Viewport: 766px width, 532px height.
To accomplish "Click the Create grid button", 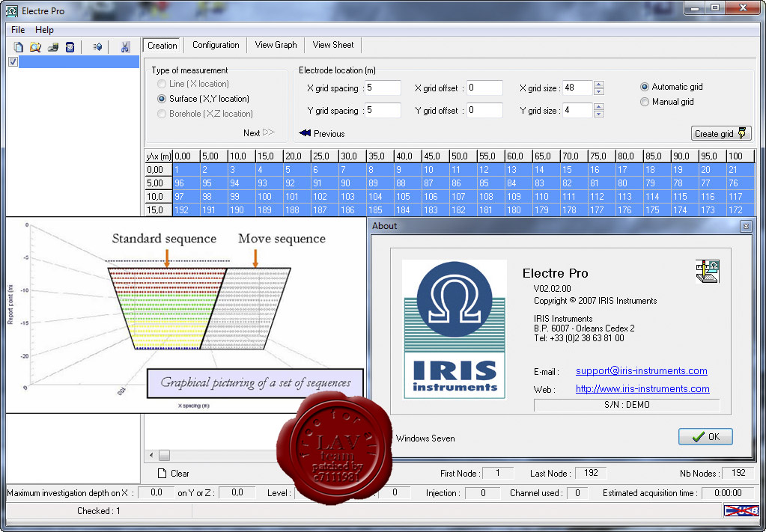I will pos(720,133).
